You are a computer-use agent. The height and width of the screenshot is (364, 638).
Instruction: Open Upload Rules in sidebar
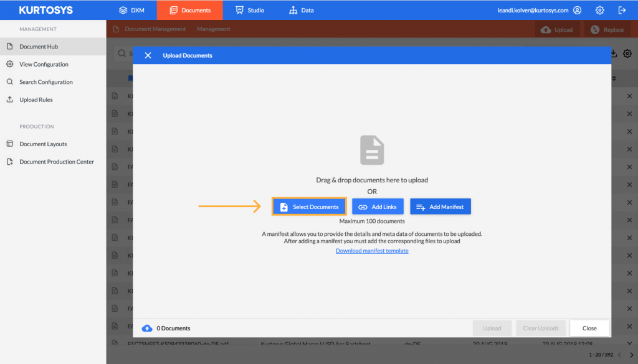coord(53,100)
